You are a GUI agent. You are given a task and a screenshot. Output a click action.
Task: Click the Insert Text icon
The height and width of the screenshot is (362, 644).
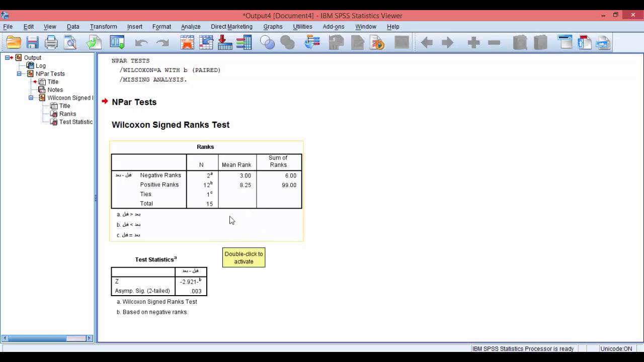tap(604, 43)
